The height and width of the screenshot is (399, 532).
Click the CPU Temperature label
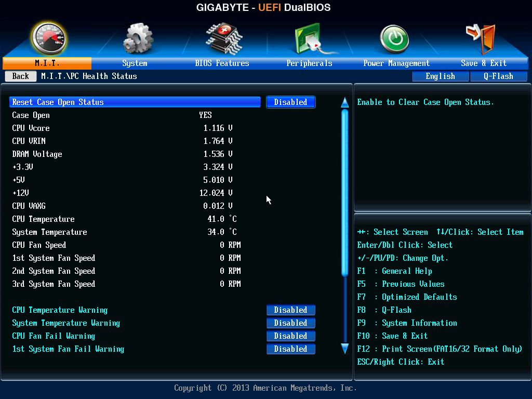point(44,219)
